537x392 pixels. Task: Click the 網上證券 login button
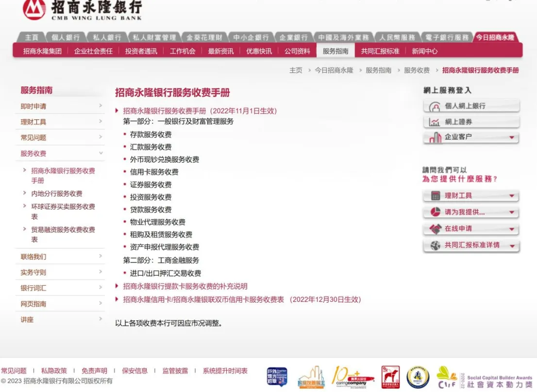coord(471,122)
